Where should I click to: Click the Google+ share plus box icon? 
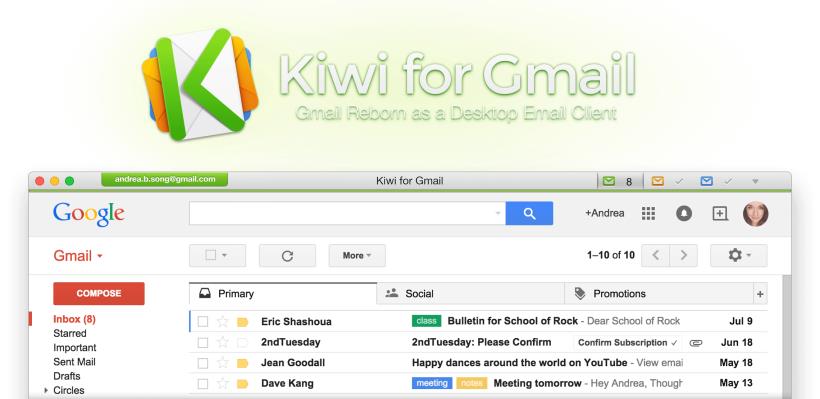coord(720,213)
